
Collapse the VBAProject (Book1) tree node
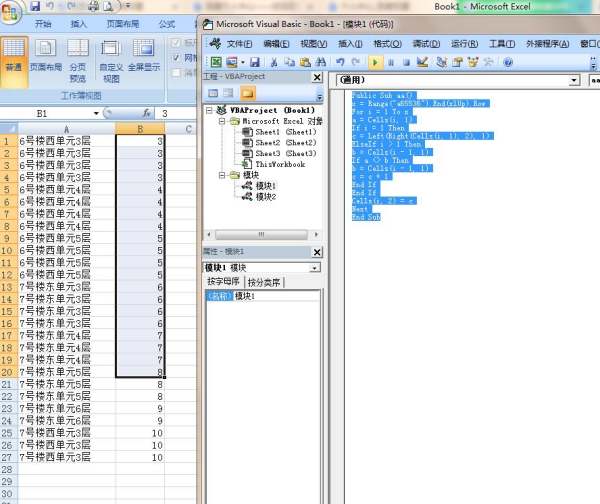208,109
